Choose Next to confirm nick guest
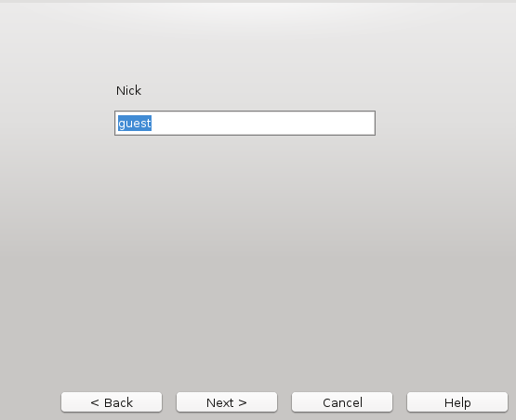 (227, 402)
